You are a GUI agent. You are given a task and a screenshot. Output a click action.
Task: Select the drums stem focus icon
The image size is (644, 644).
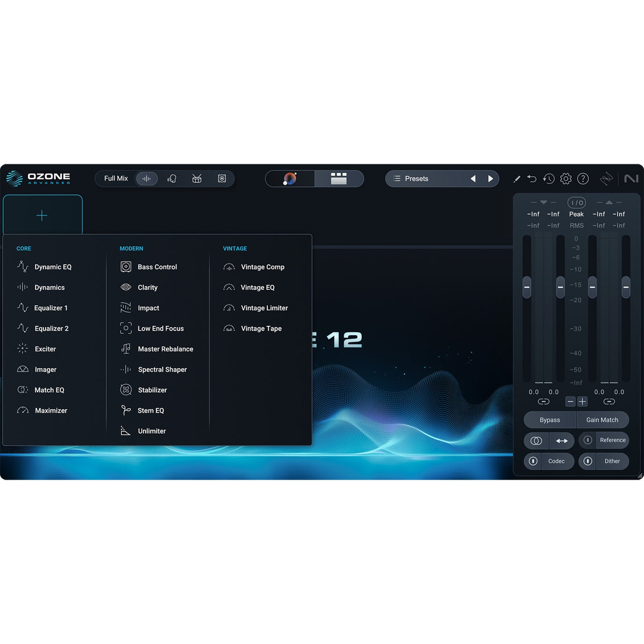click(x=197, y=179)
